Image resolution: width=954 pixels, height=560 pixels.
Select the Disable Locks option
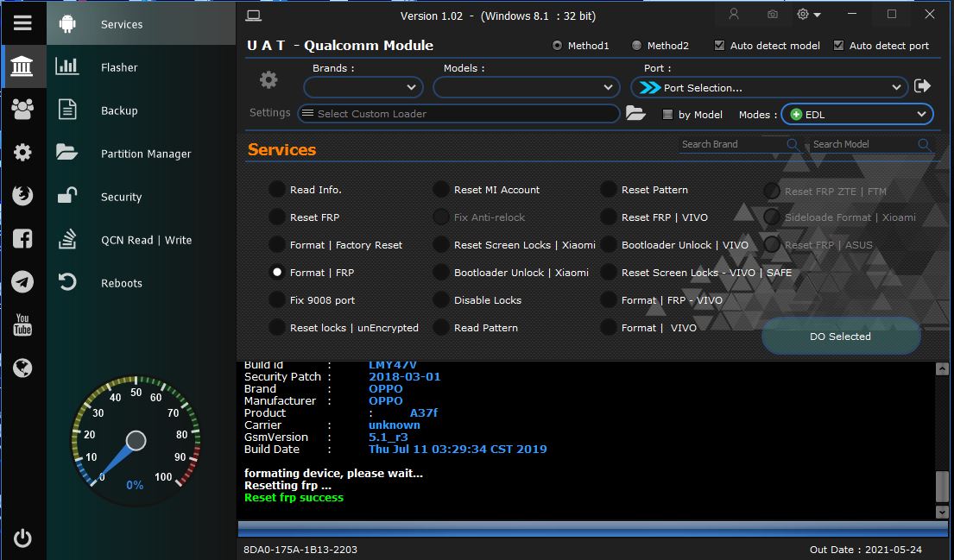click(441, 300)
